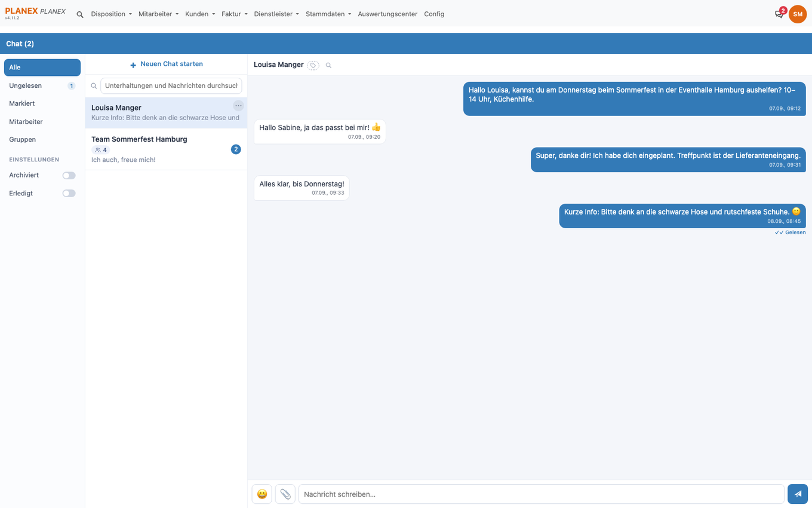The height and width of the screenshot is (508, 812).
Task: Filter chats by Mitarbeiter in sidebar
Action: (42, 122)
